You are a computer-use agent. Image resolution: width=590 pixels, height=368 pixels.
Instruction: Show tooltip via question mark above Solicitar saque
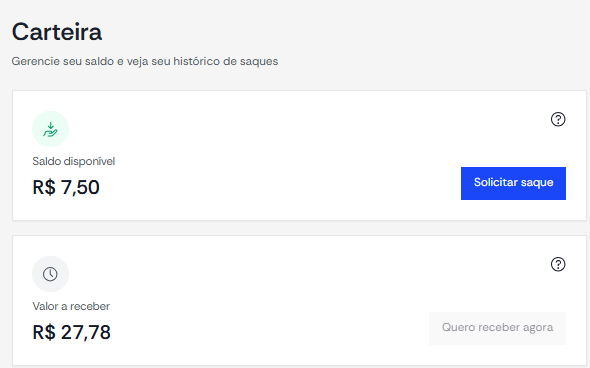click(558, 119)
